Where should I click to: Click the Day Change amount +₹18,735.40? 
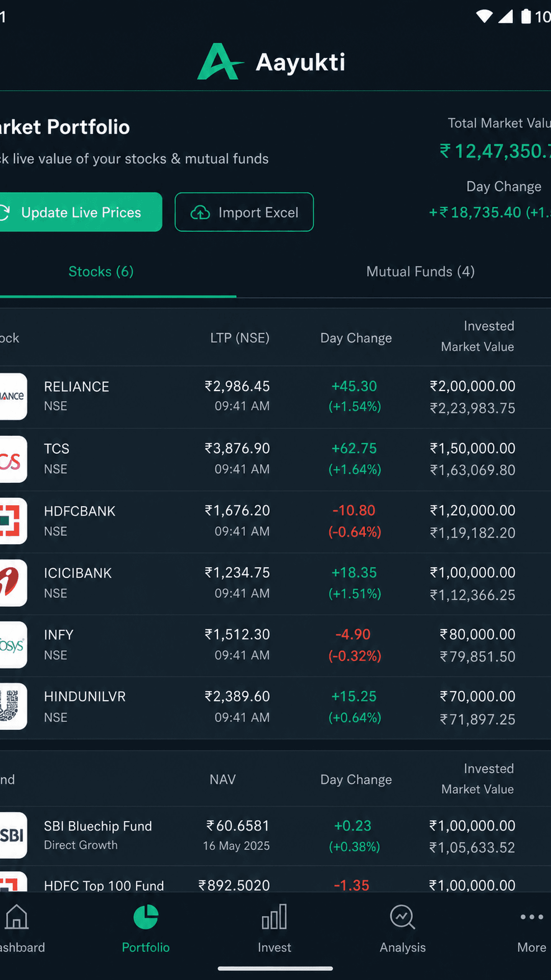pos(474,212)
